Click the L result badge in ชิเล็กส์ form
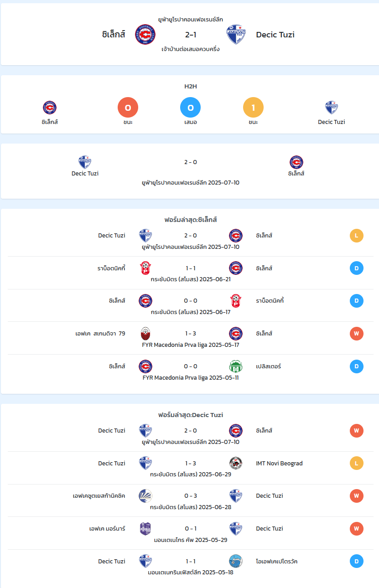 coord(357,236)
